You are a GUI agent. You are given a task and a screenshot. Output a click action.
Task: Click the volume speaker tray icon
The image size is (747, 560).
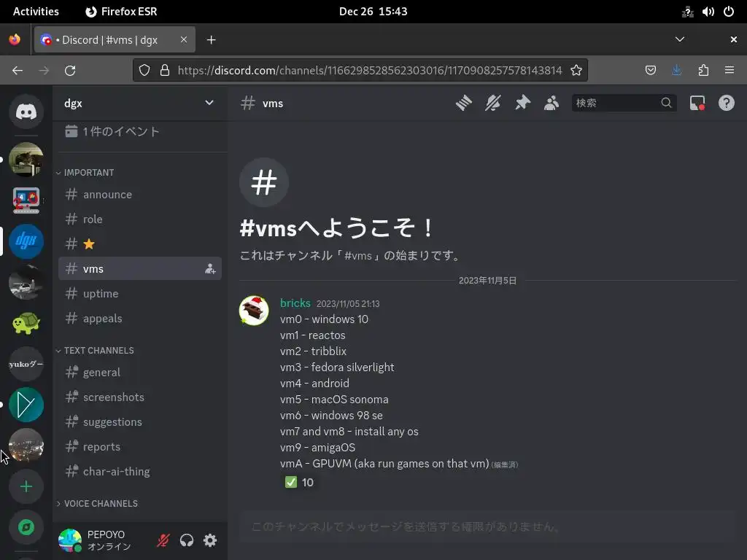708,12
